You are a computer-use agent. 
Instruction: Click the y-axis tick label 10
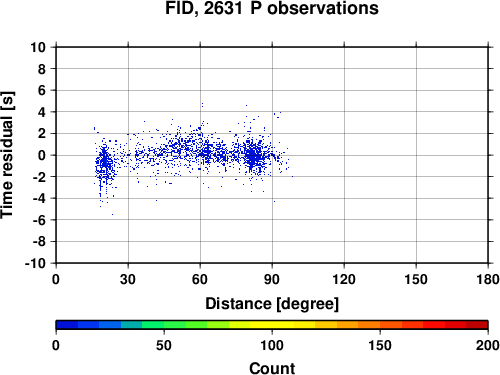pos(38,47)
